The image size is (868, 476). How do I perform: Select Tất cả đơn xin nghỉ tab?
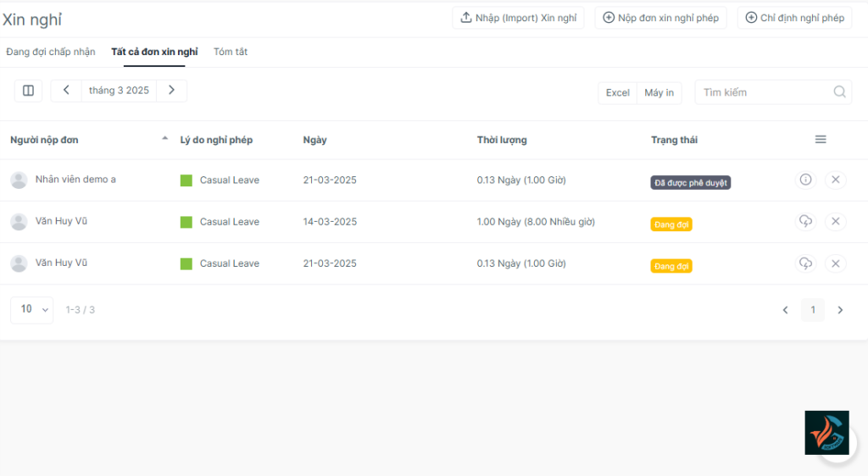(x=154, y=52)
